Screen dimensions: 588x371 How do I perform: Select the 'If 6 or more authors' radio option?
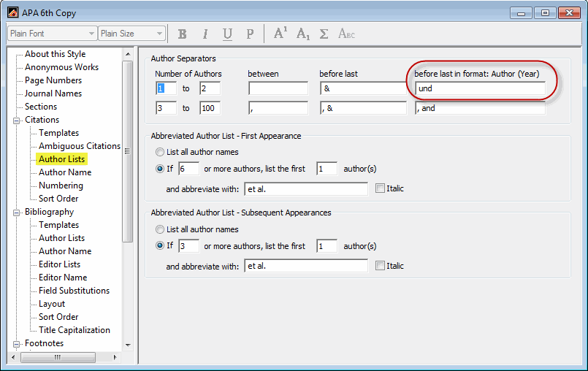pos(160,169)
